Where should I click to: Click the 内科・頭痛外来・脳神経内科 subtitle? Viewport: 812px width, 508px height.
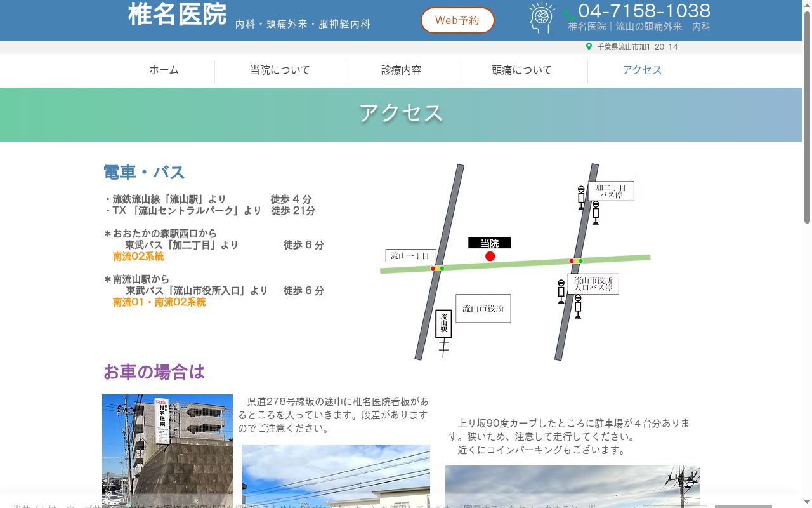click(x=303, y=24)
